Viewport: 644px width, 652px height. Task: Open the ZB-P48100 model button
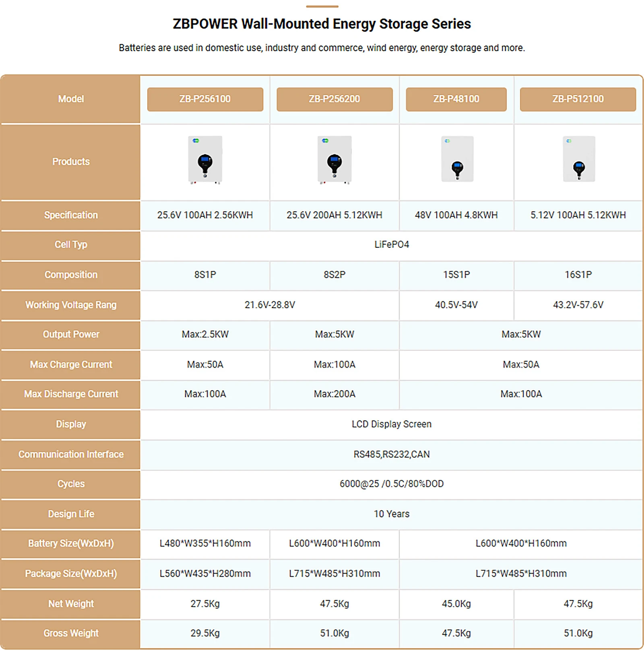[x=456, y=99]
